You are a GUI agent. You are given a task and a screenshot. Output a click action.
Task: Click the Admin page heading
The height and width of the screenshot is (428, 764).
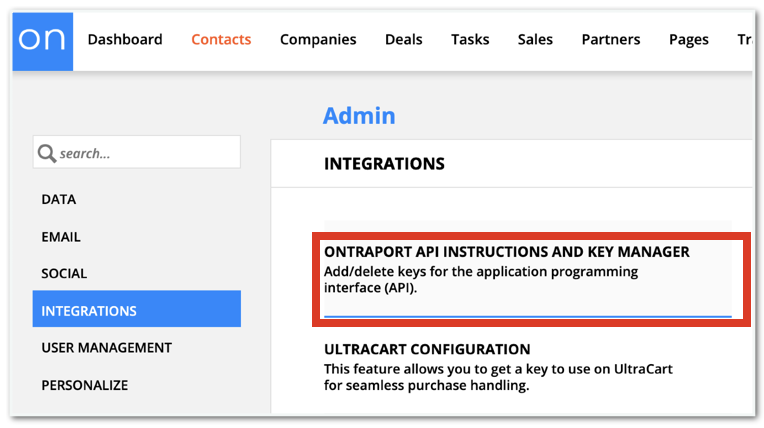359,116
